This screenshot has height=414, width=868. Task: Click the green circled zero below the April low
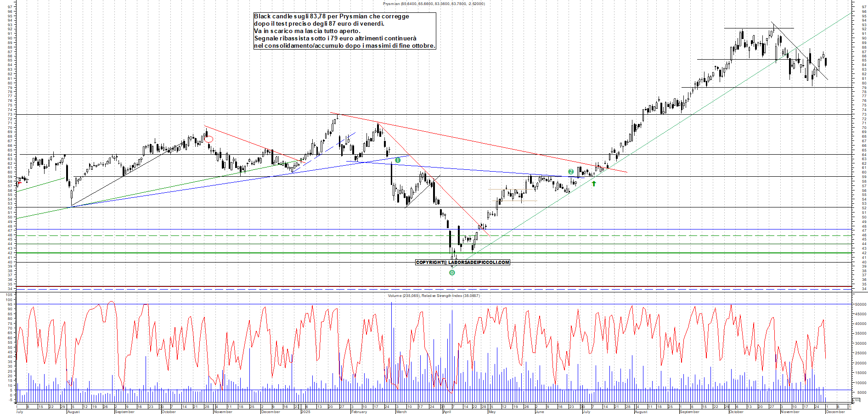click(x=452, y=272)
